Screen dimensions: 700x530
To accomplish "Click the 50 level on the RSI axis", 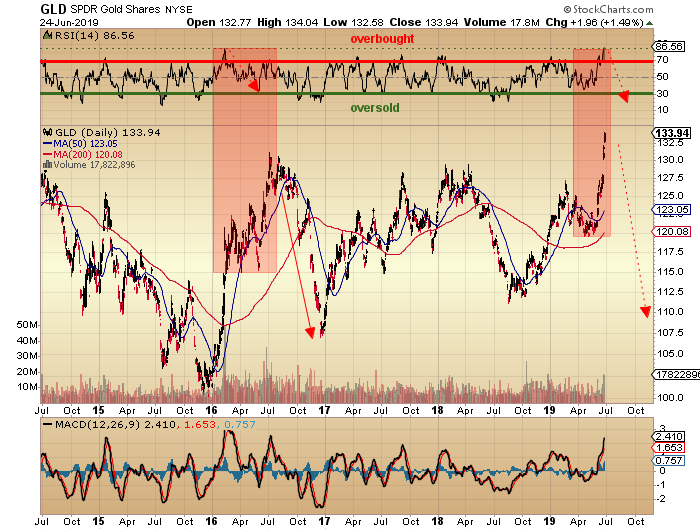I will (x=663, y=77).
